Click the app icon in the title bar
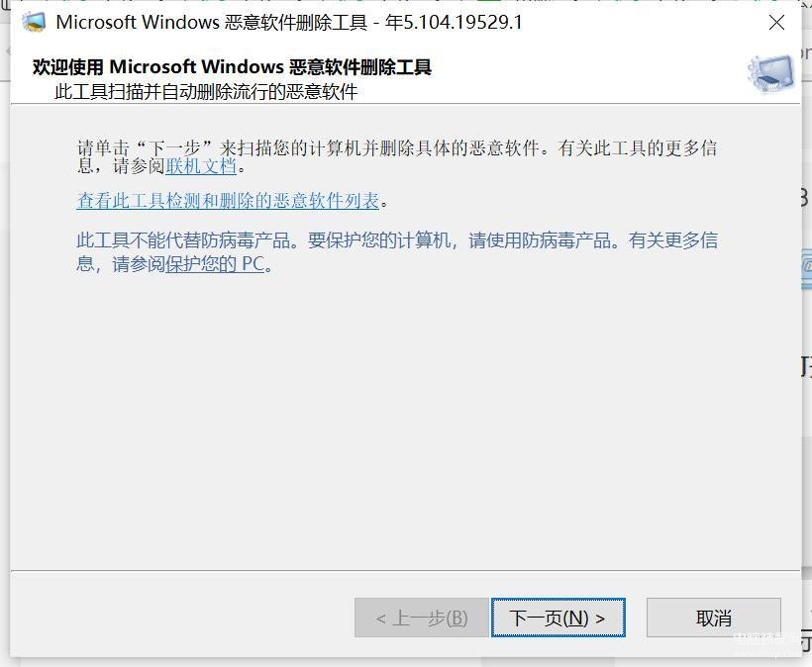812x667 pixels. [34, 22]
